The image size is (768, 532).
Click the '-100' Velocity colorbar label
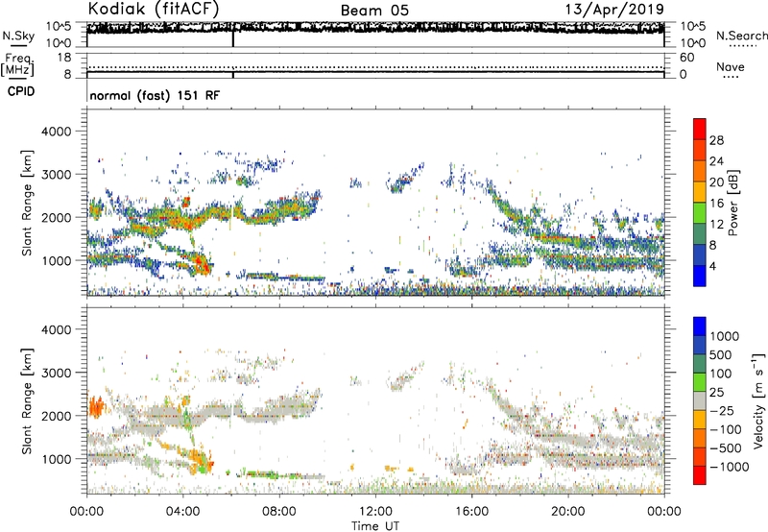coord(726,429)
